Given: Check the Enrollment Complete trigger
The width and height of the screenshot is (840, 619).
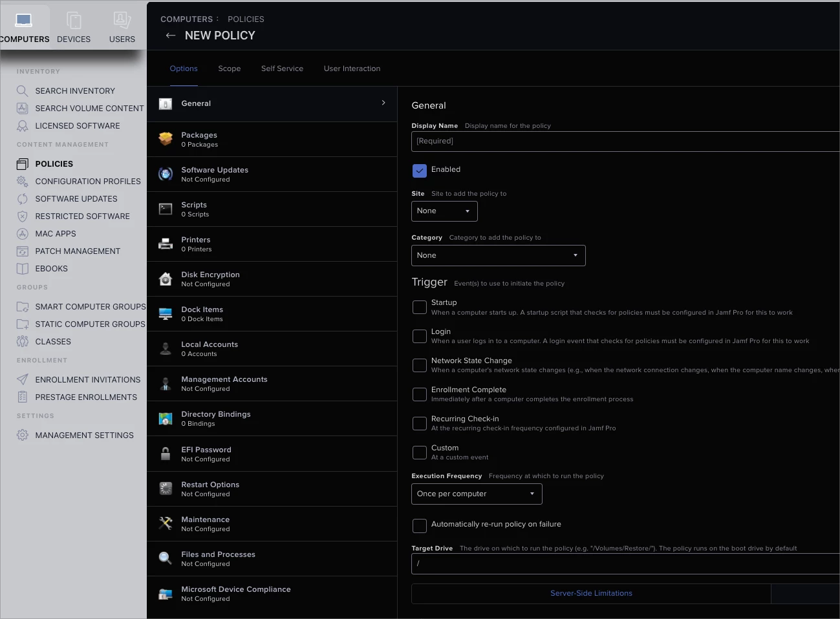Looking at the screenshot, I should click(x=420, y=394).
